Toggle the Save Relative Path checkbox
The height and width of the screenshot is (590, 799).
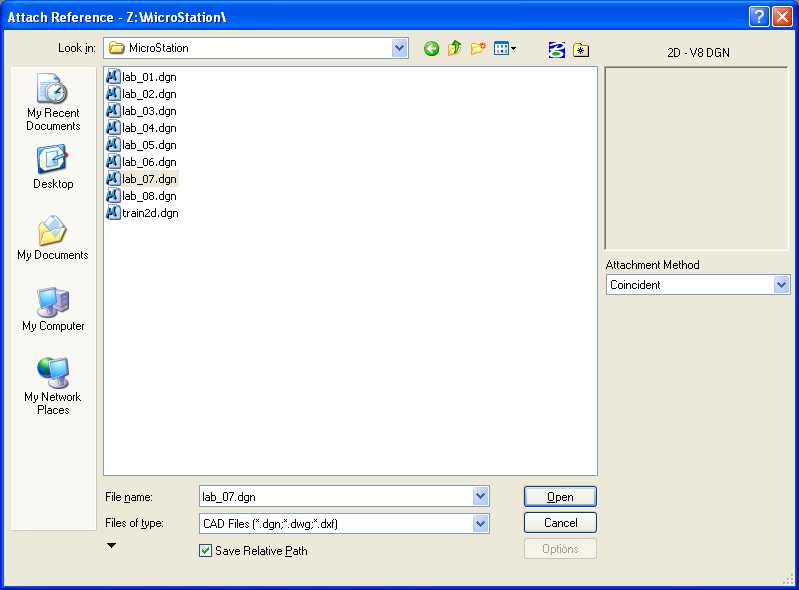point(206,550)
